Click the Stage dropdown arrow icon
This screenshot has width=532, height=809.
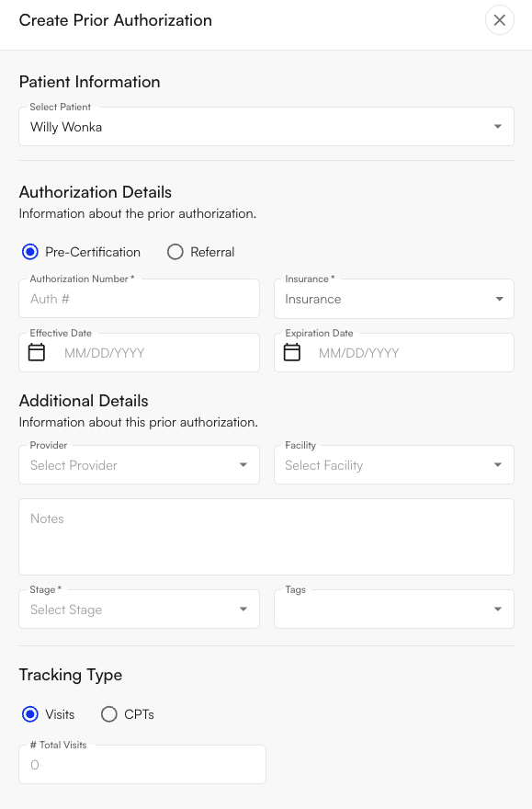pyautogui.click(x=243, y=610)
